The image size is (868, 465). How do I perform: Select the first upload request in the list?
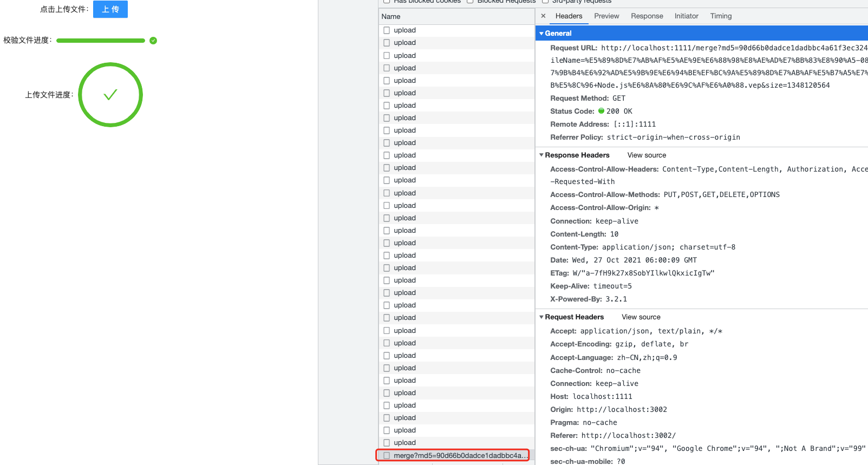456,30
